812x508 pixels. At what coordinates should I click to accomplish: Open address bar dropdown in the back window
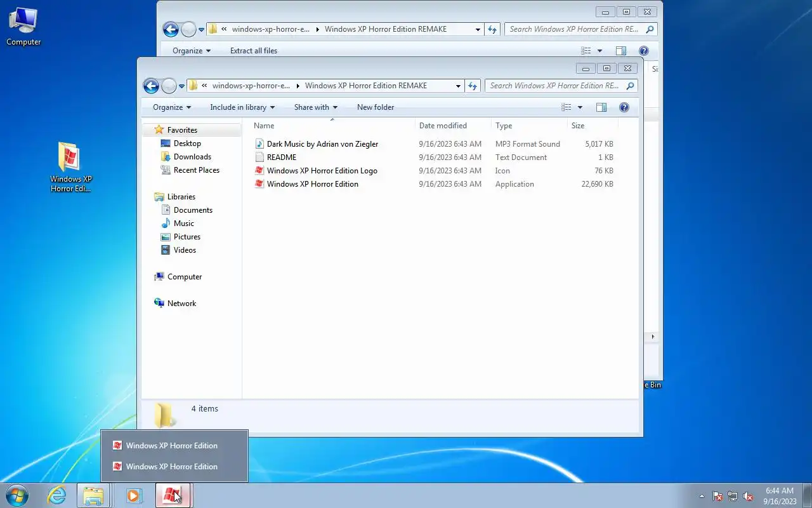coord(478,29)
